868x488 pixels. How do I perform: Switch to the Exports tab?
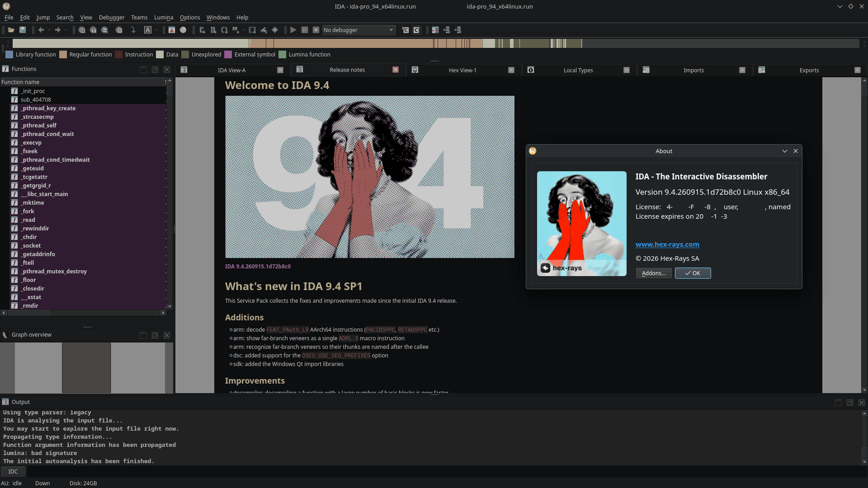coord(809,70)
